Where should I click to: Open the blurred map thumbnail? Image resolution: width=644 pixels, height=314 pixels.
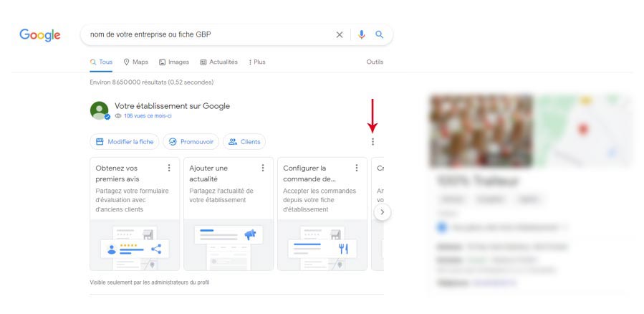tap(583, 130)
